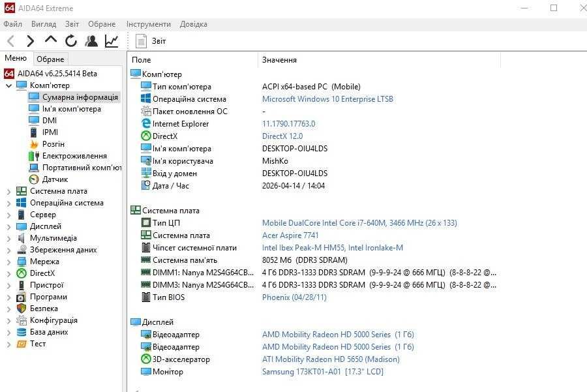Click the Тип ЦП chip icon
This screenshot has height=392, width=587.
tap(145, 223)
